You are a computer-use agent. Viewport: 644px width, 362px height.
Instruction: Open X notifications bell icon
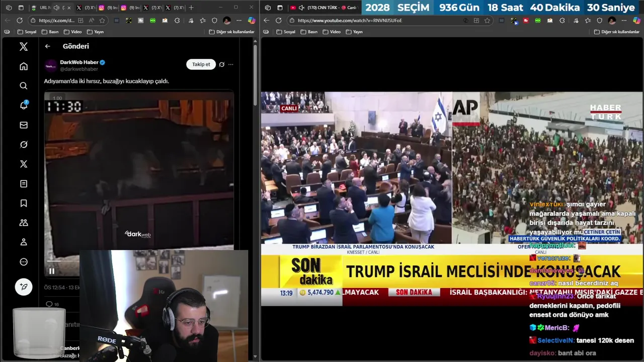[24, 105]
